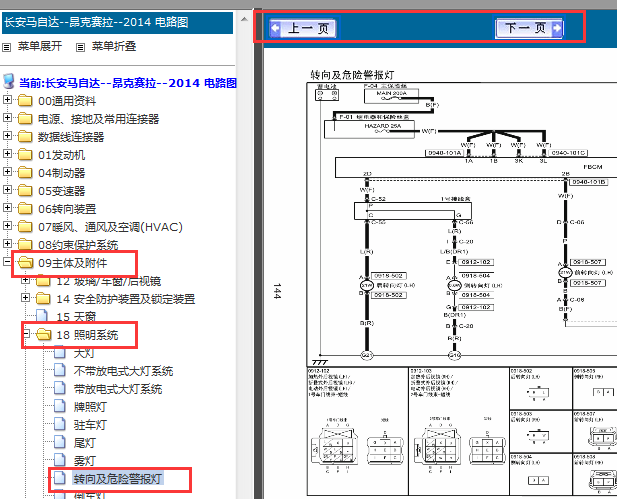The image size is (617, 499).
Task: Click the document icon for 雾灯
Action: 60,460
